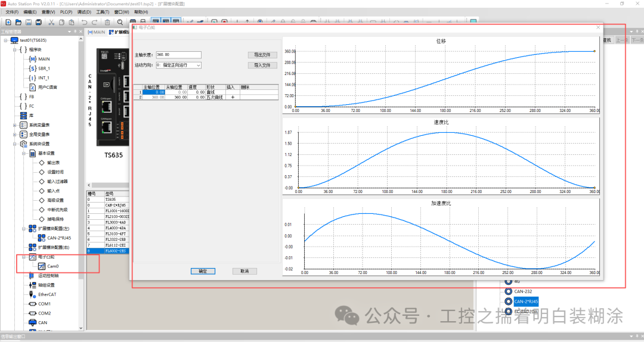Expand the 系统变量表 tree node
The width and height of the screenshot is (644, 342).
pos(15,125)
